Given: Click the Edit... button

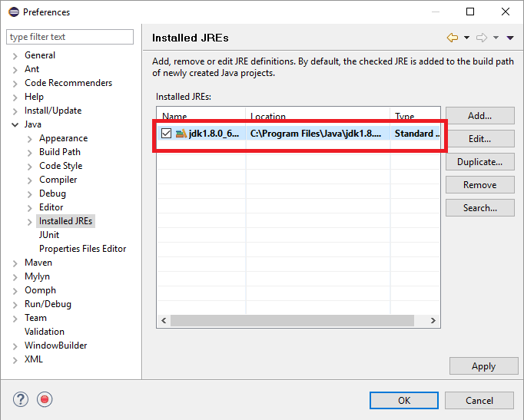Looking at the screenshot, I should tap(479, 138).
